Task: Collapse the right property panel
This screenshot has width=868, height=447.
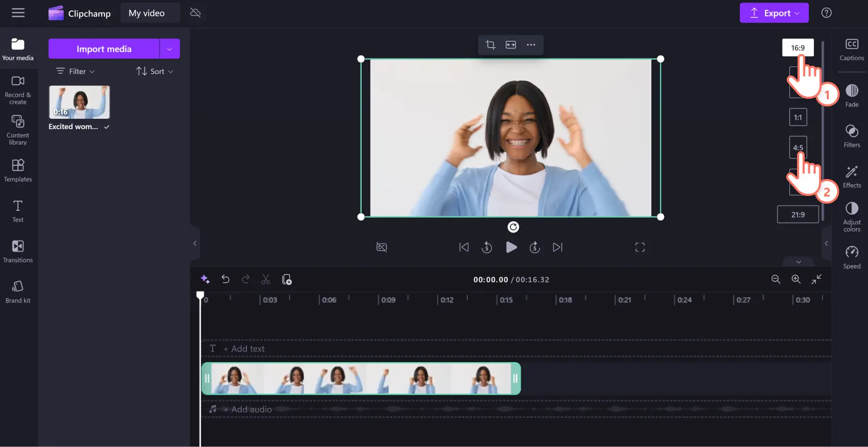Action: 826,243
